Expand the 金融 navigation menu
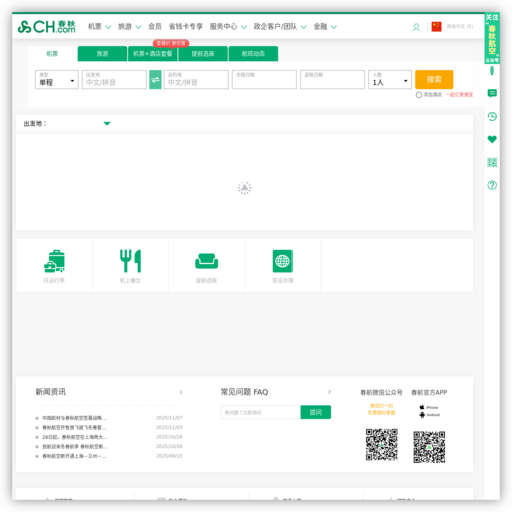 (325, 27)
